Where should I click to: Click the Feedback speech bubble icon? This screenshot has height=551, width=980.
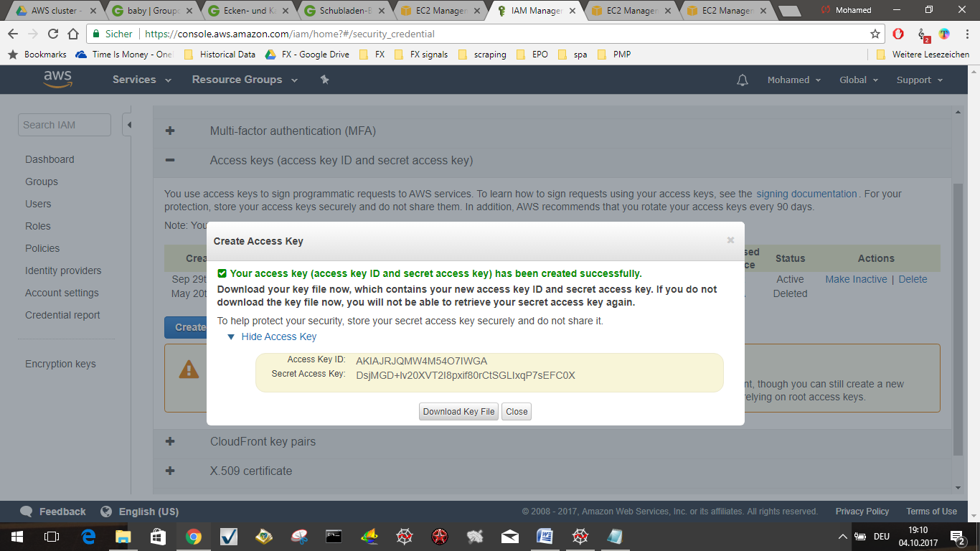(27, 512)
